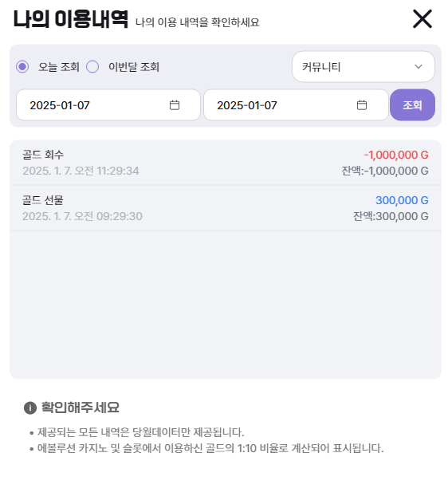The image size is (448, 500).
Task: Click the 오늘 조회 label text
Action: [x=59, y=67]
